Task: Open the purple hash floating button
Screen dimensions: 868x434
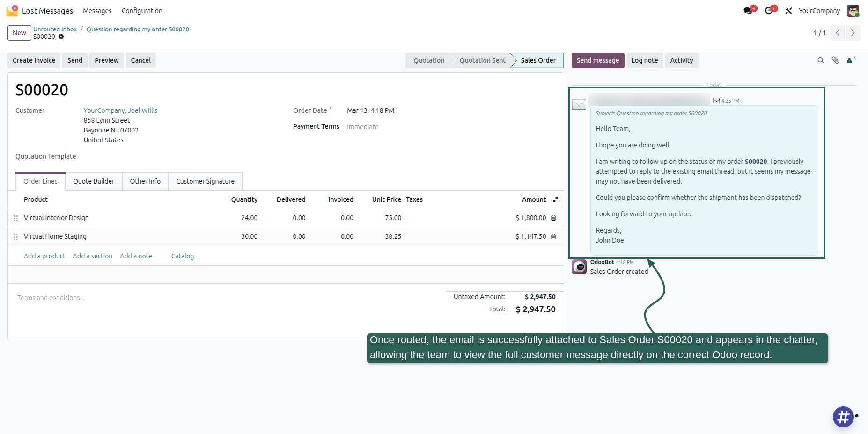Action: tap(843, 417)
